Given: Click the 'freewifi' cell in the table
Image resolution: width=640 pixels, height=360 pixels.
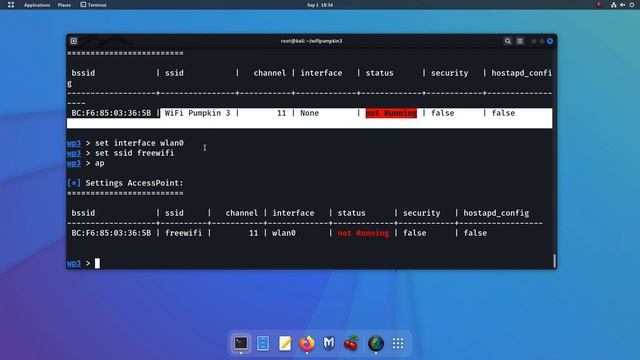Looking at the screenshot, I should [183, 233].
